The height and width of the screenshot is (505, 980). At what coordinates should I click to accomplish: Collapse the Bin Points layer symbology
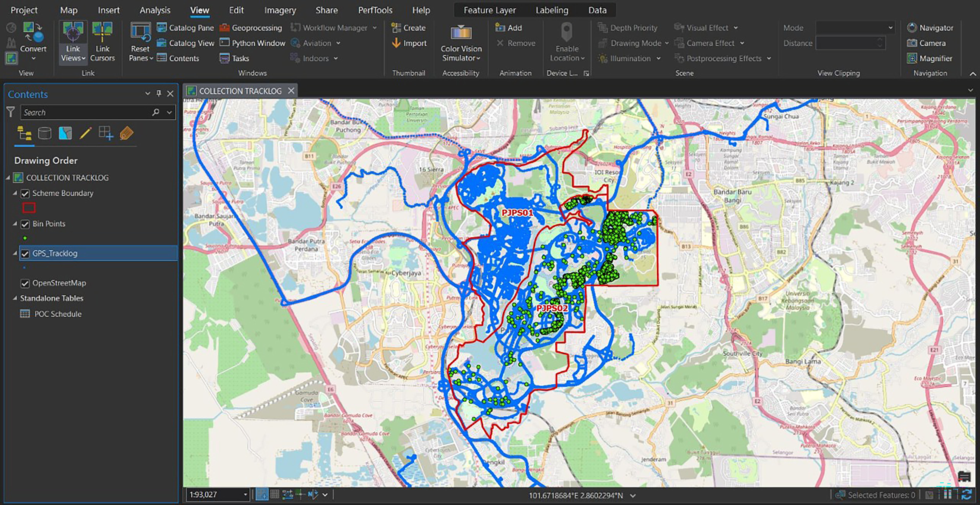(15, 224)
